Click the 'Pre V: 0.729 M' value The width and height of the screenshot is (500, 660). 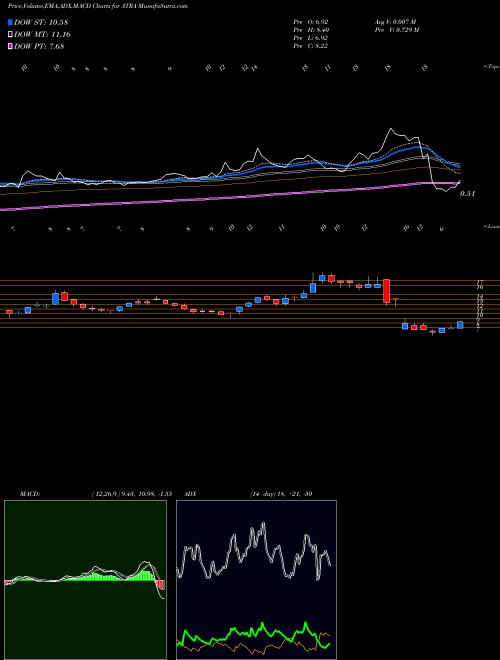point(396,29)
